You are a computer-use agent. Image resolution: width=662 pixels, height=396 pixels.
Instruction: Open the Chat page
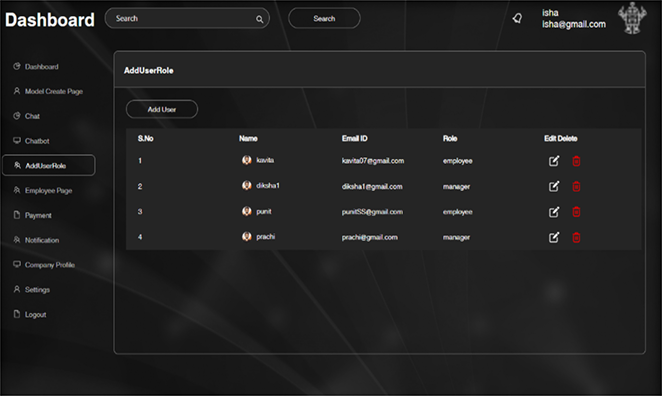click(x=32, y=116)
